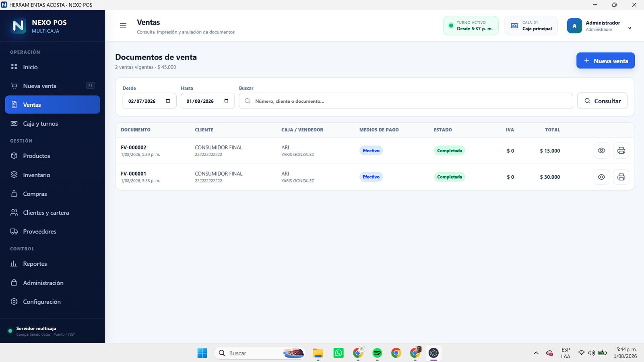Print document FV-000001
This screenshot has width=644, height=362.
621,177
